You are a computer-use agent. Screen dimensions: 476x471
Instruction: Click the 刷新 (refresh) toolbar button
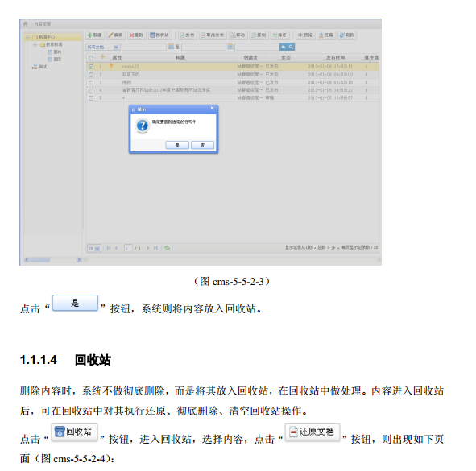pos(347,35)
